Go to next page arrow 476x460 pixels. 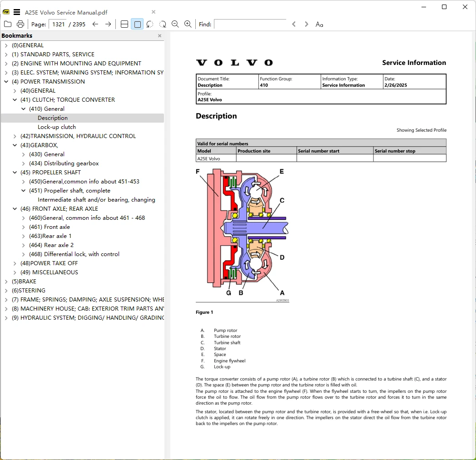coord(108,24)
